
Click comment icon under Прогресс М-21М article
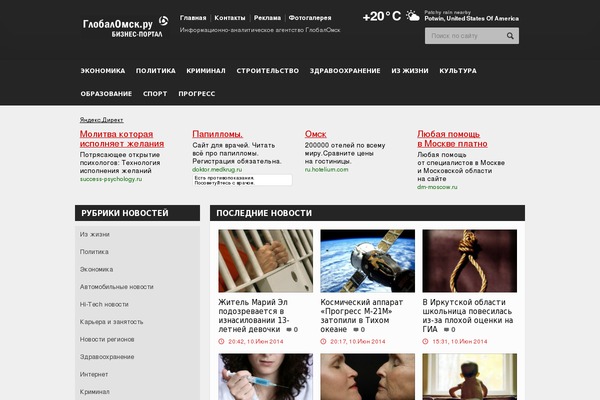(356, 329)
